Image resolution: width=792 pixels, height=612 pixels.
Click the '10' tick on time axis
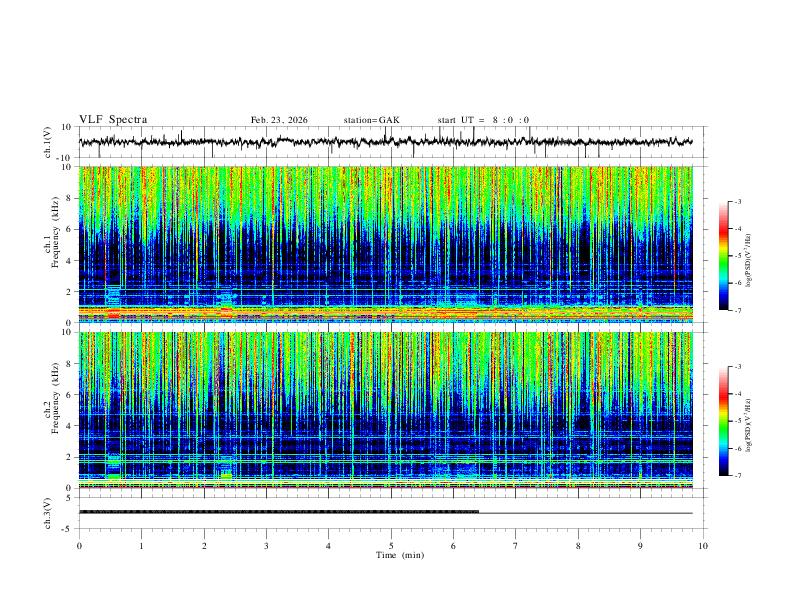click(703, 546)
